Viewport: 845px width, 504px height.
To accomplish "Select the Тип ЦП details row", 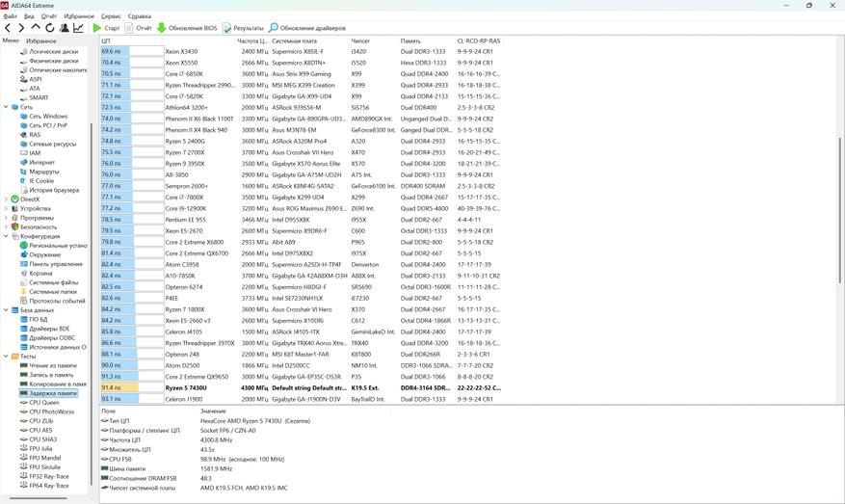I will point(205,421).
